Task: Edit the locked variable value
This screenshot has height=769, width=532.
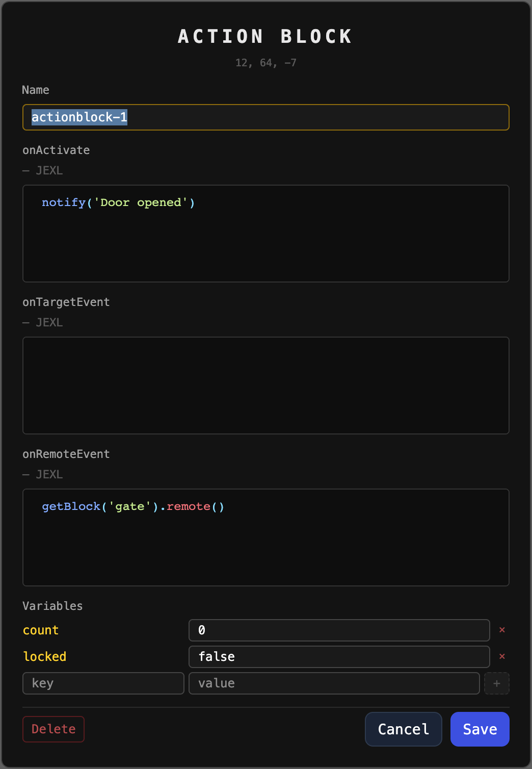Action: point(339,657)
